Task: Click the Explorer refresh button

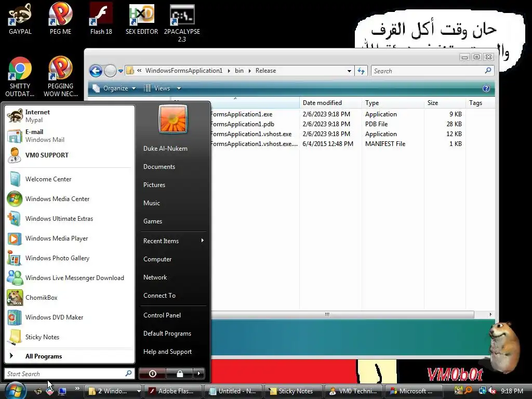Action: (x=361, y=71)
